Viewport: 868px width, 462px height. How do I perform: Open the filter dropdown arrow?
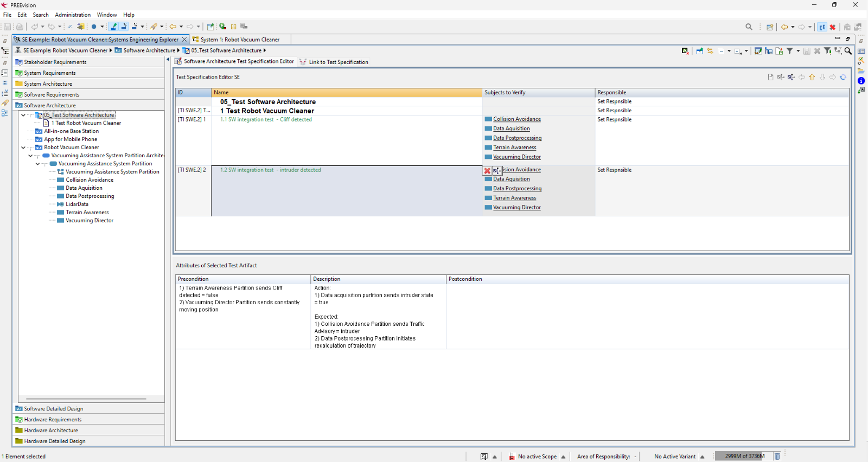(798, 51)
